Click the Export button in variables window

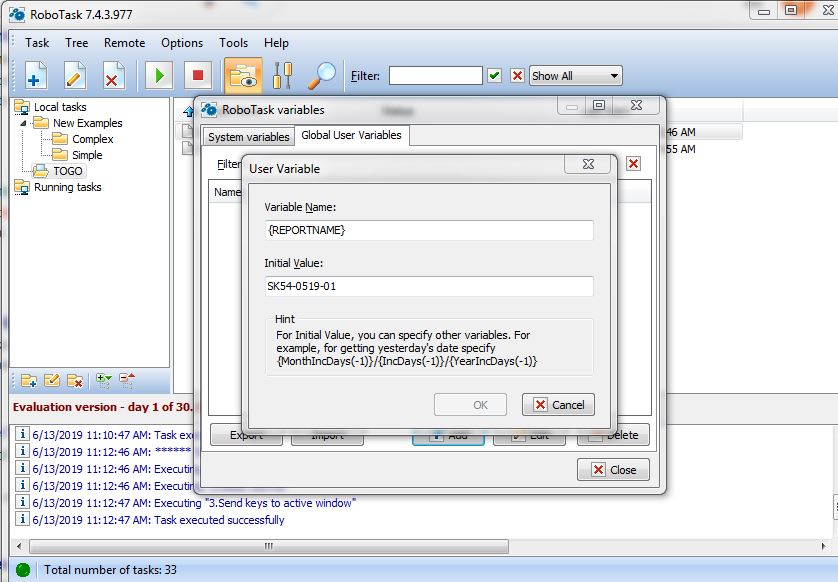tap(246, 435)
